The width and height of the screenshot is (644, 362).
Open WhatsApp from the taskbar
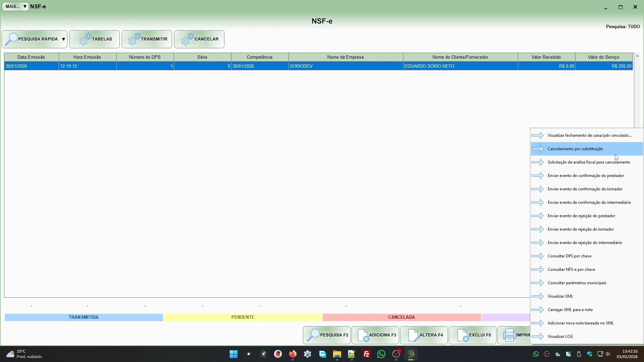click(381, 354)
